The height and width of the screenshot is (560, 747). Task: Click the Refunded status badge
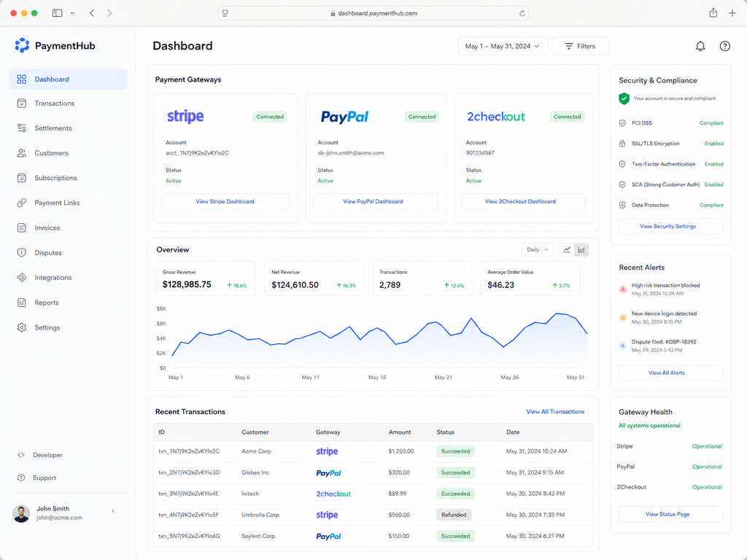click(x=454, y=515)
